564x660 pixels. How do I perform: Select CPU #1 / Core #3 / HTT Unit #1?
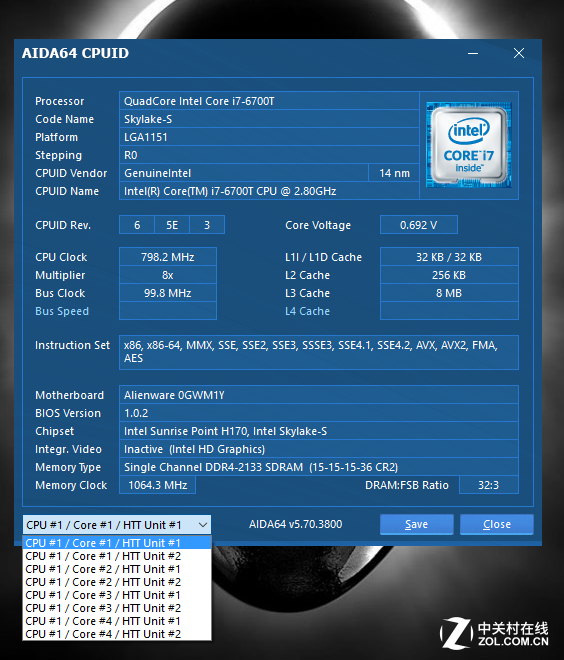[117, 595]
